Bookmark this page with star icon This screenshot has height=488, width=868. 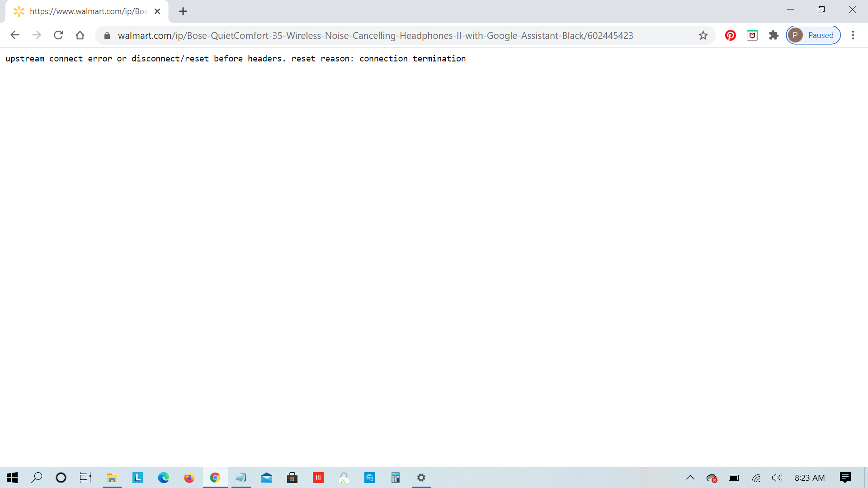click(x=703, y=35)
